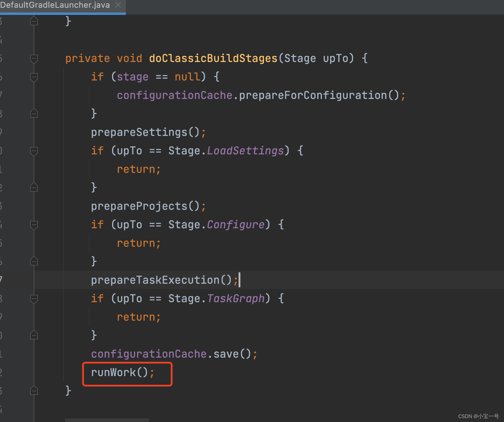504x422 pixels.
Task: Click 'return;' under Configure check
Action: point(139,243)
